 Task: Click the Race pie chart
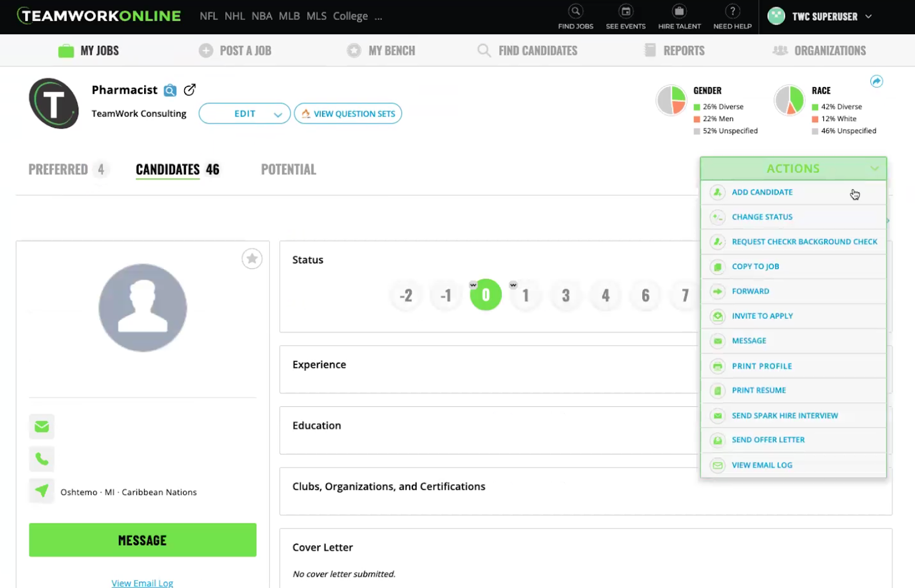point(789,101)
